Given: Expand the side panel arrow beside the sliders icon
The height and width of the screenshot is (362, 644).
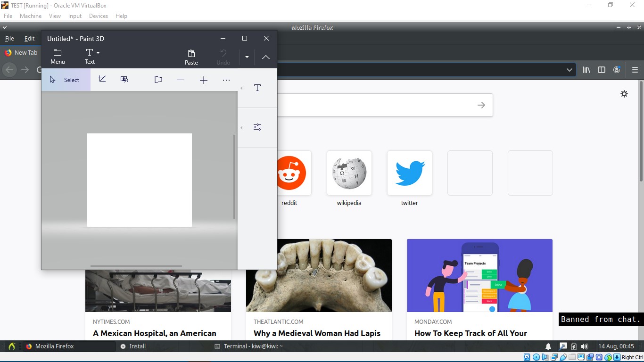Looking at the screenshot, I should coord(242,128).
